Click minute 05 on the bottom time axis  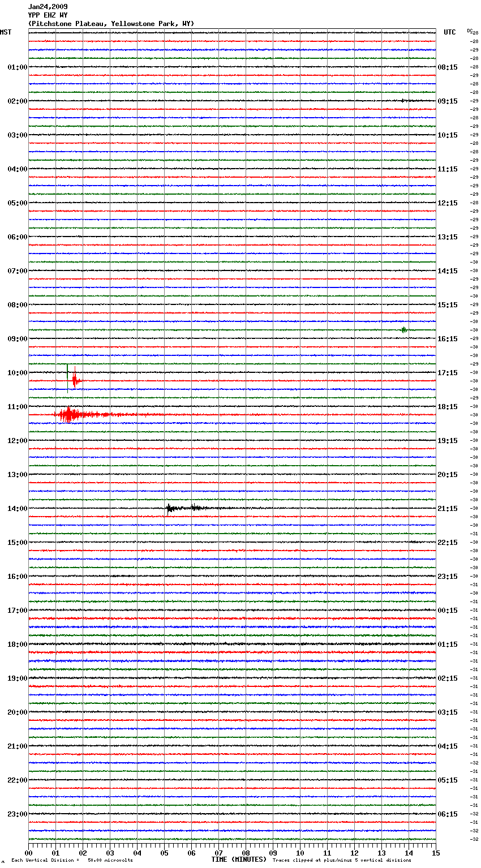165,853
